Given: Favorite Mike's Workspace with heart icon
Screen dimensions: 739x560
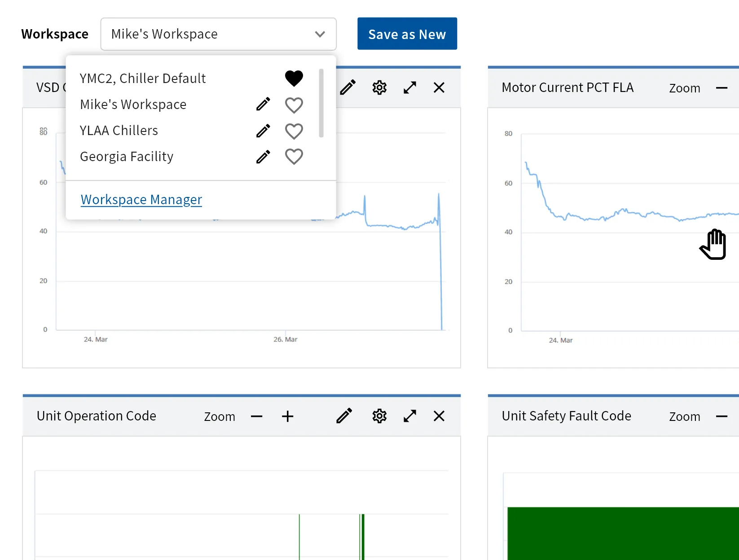Looking at the screenshot, I should click(x=294, y=105).
